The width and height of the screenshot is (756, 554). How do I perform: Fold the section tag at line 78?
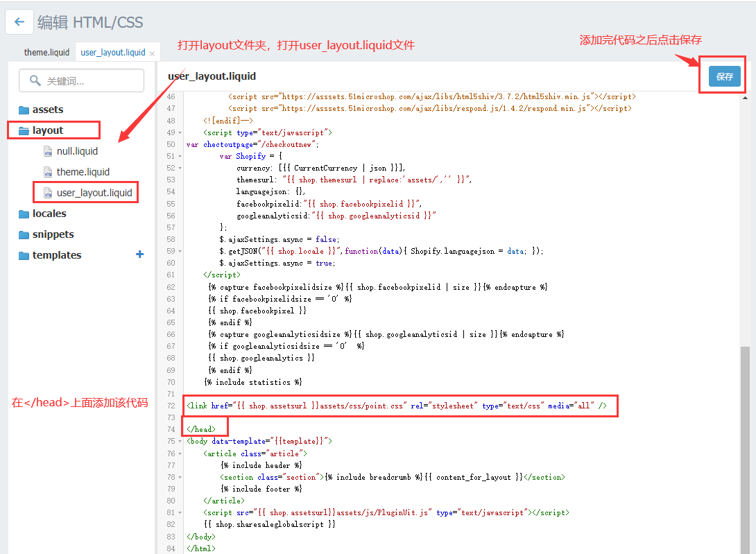point(180,477)
